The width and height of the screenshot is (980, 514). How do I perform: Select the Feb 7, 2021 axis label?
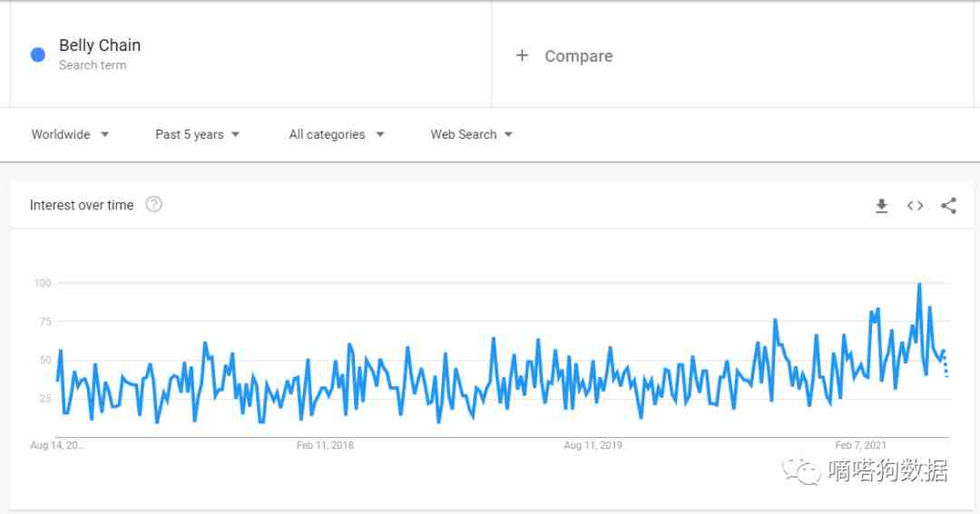[x=860, y=445]
